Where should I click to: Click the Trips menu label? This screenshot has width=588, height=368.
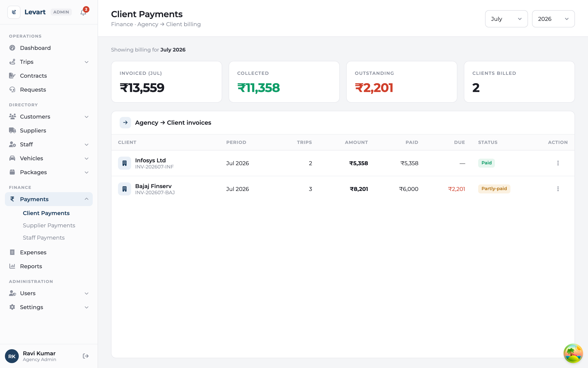[27, 62]
